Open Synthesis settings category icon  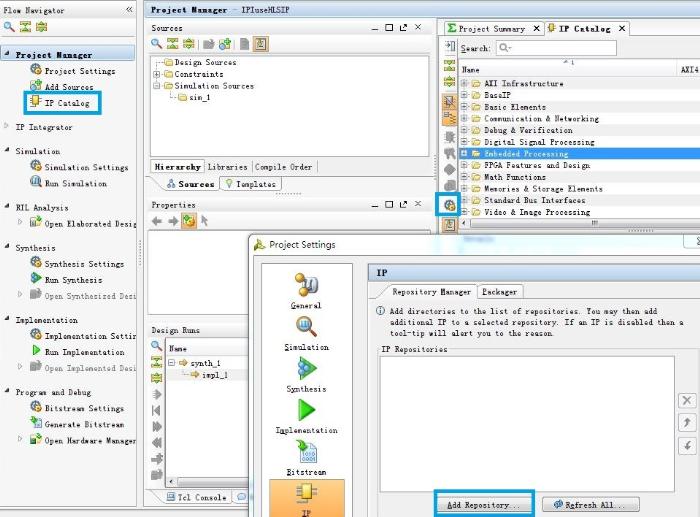click(x=306, y=373)
